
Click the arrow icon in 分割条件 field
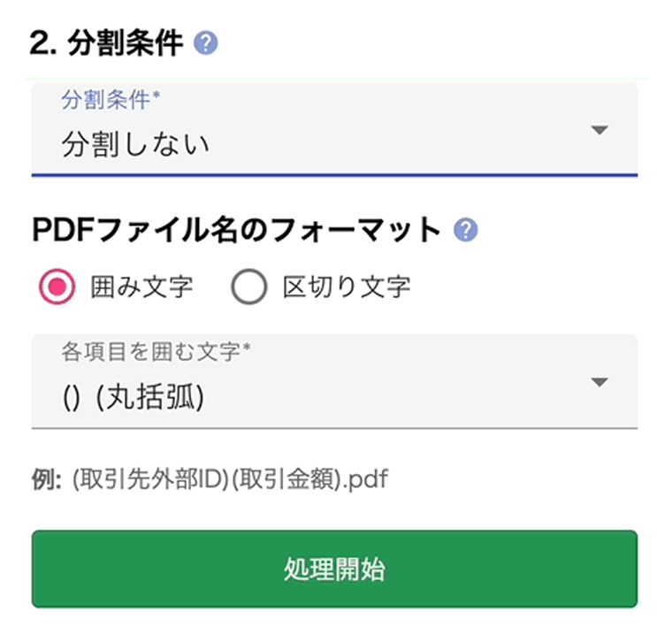pyautogui.click(x=599, y=130)
